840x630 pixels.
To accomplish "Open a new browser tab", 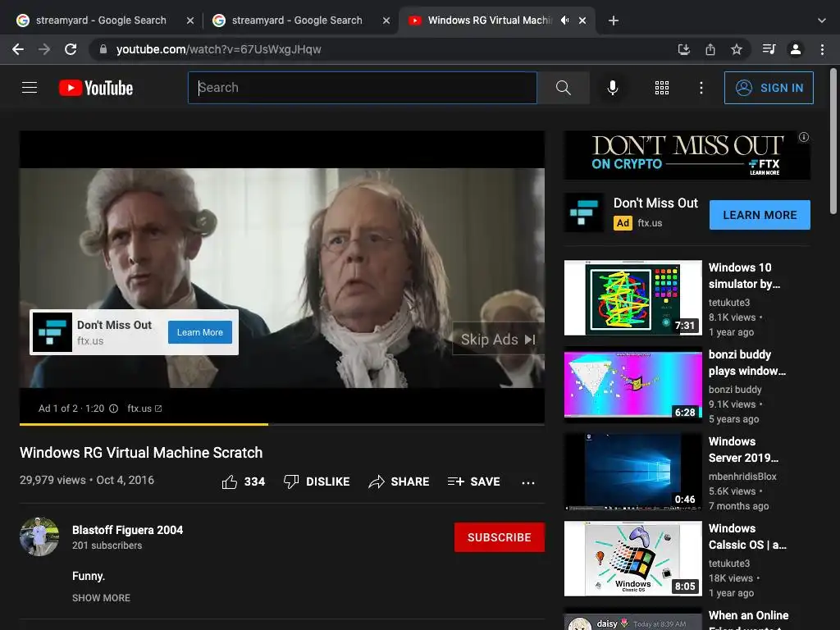I will pos(614,21).
